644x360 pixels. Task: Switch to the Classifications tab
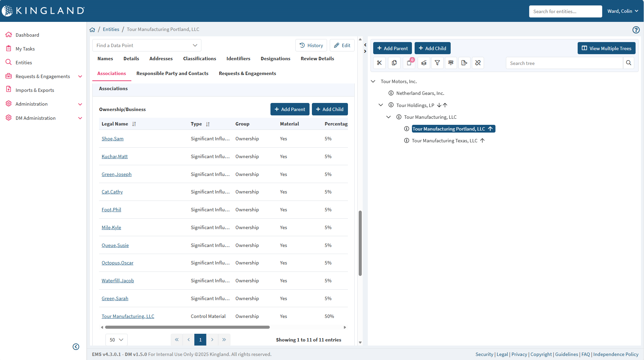click(x=199, y=59)
